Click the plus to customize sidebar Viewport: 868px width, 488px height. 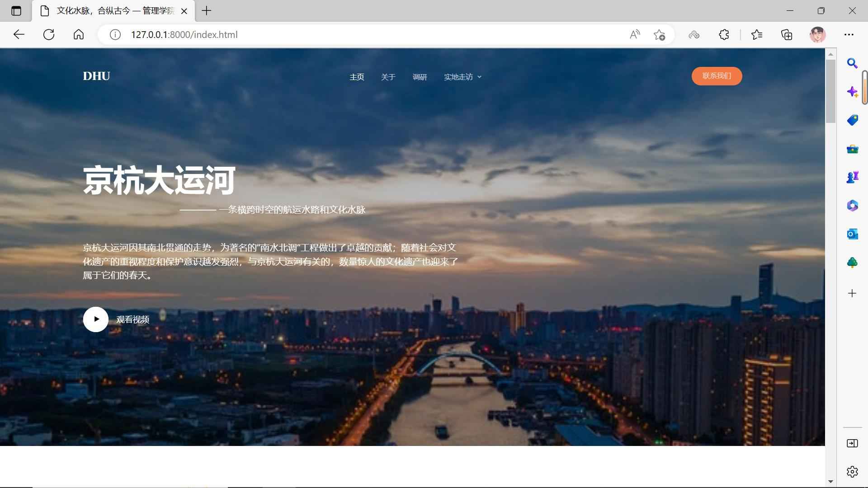852,293
